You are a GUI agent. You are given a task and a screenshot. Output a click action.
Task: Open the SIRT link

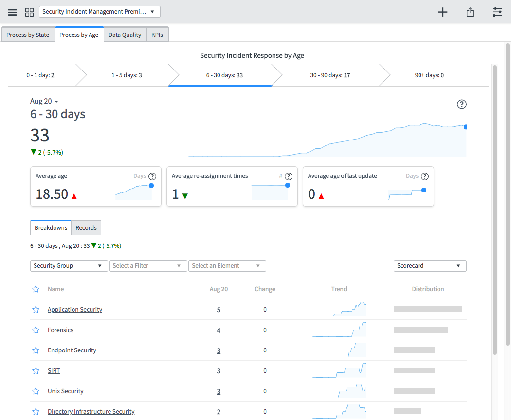tap(54, 370)
